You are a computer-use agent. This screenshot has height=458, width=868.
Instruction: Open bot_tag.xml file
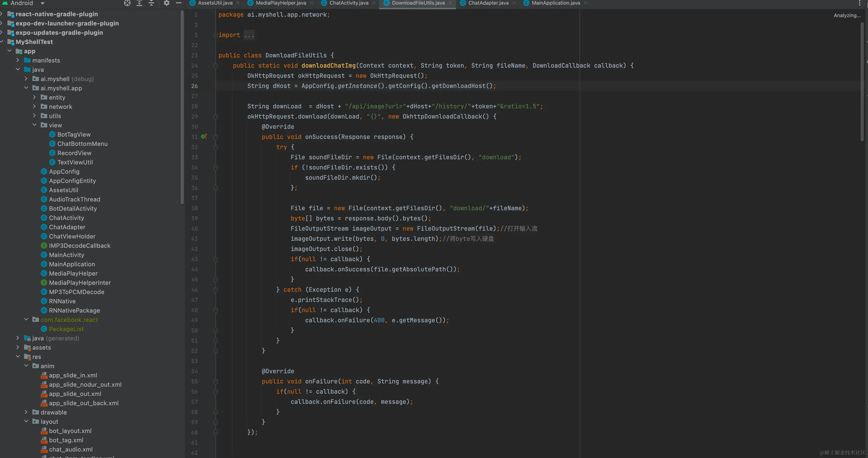(66, 440)
